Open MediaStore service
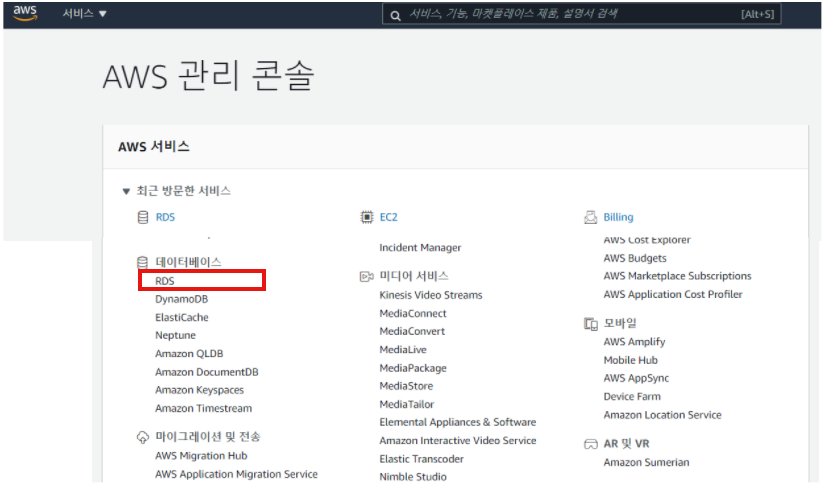The image size is (834, 499). tap(406, 386)
